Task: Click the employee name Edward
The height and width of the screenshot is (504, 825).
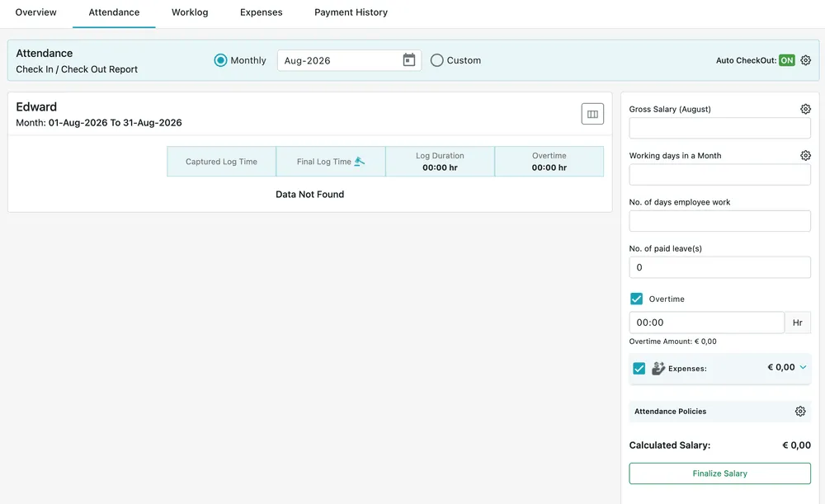Action: pyautogui.click(x=36, y=106)
